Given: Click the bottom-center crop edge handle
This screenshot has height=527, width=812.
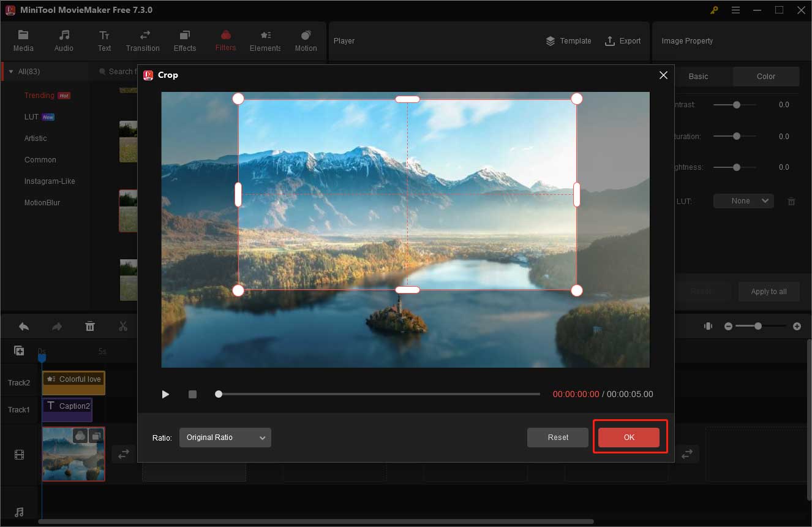Looking at the screenshot, I should tap(407, 290).
